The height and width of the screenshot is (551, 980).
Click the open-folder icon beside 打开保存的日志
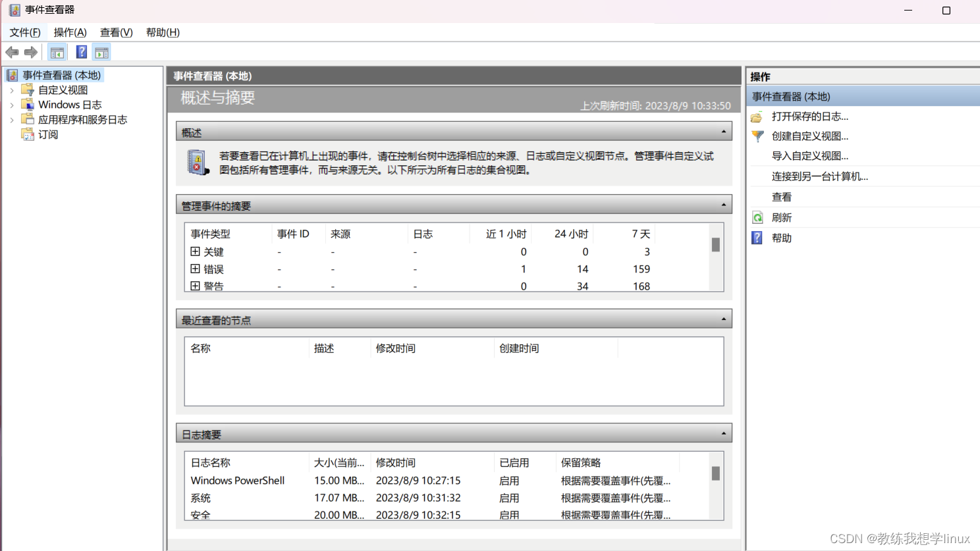tap(757, 117)
